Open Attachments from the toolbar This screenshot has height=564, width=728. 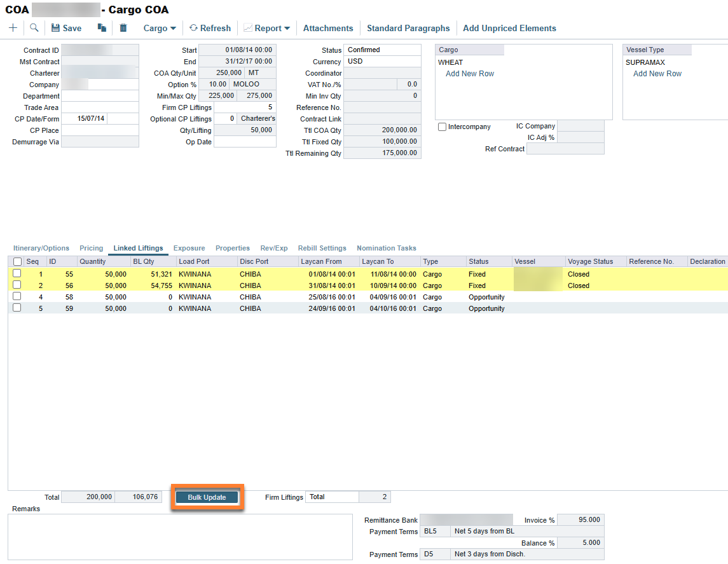coord(328,28)
